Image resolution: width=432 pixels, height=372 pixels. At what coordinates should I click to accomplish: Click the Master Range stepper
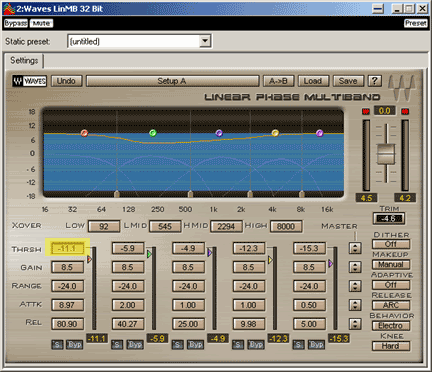click(355, 286)
